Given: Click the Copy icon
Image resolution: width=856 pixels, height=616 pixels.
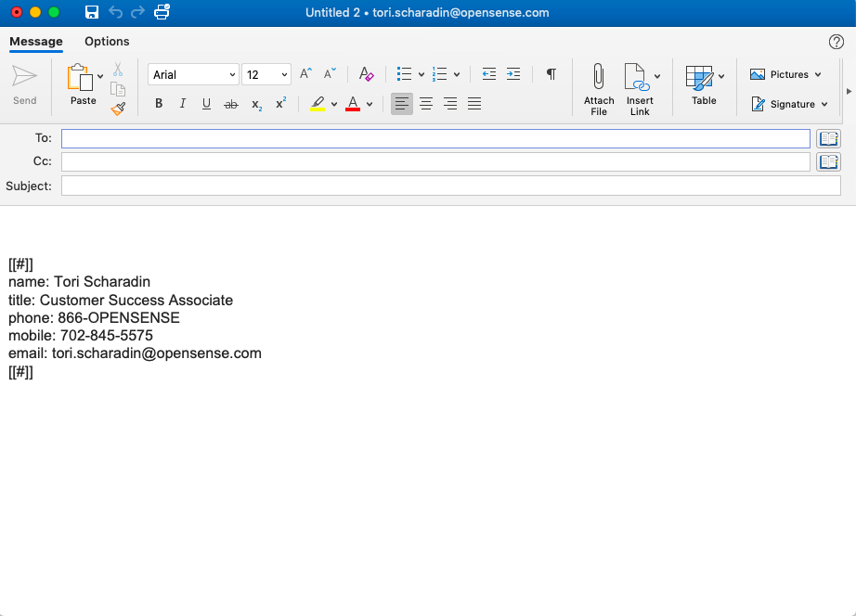Looking at the screenshot, I should click(x=118, y=89).
